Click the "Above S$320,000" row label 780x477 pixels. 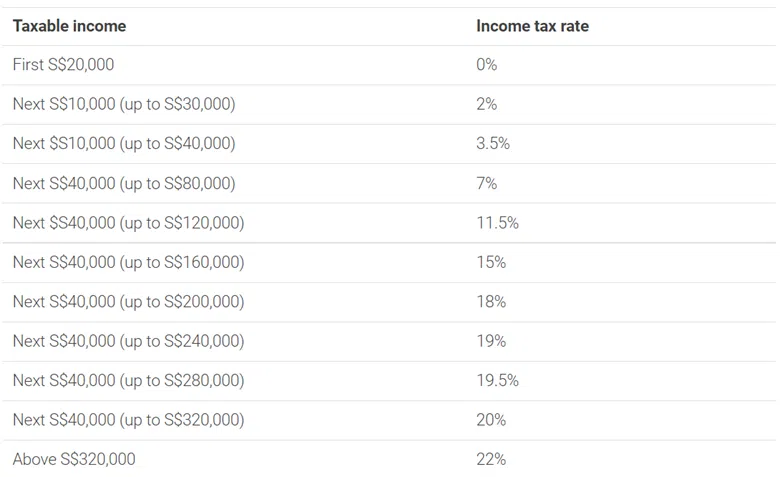74,460
